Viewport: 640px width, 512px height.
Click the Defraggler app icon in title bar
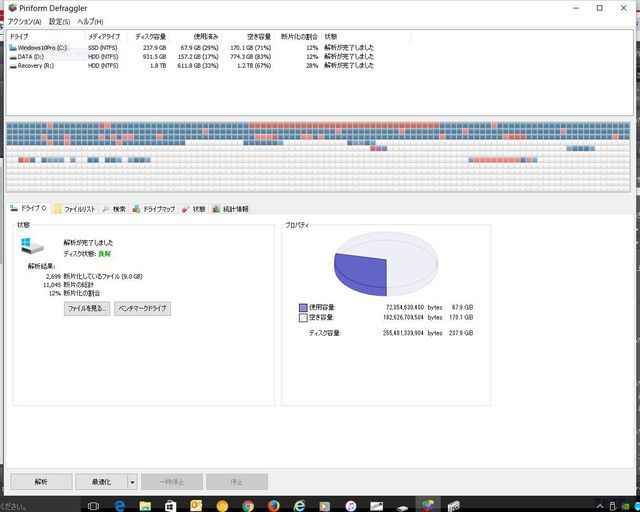coord(13,8)
